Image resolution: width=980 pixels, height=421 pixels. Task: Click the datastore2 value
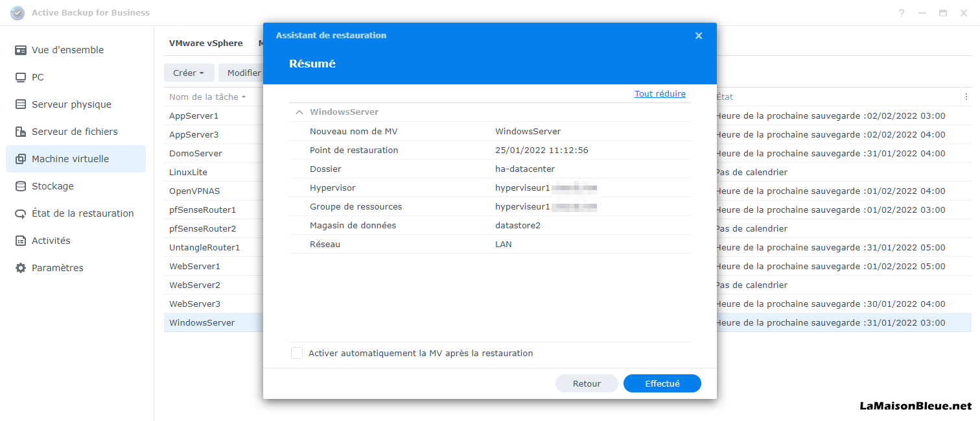coord(518,225)
